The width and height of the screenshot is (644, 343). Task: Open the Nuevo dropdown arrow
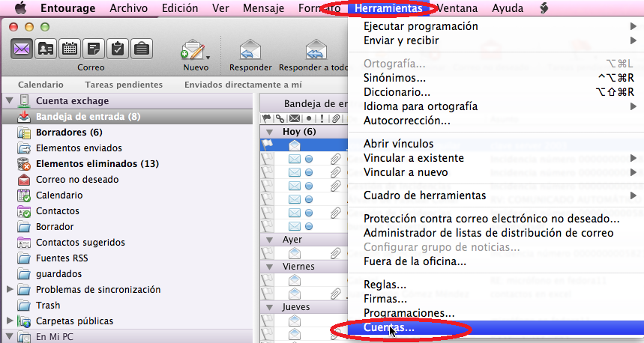(x=208, y=58)
